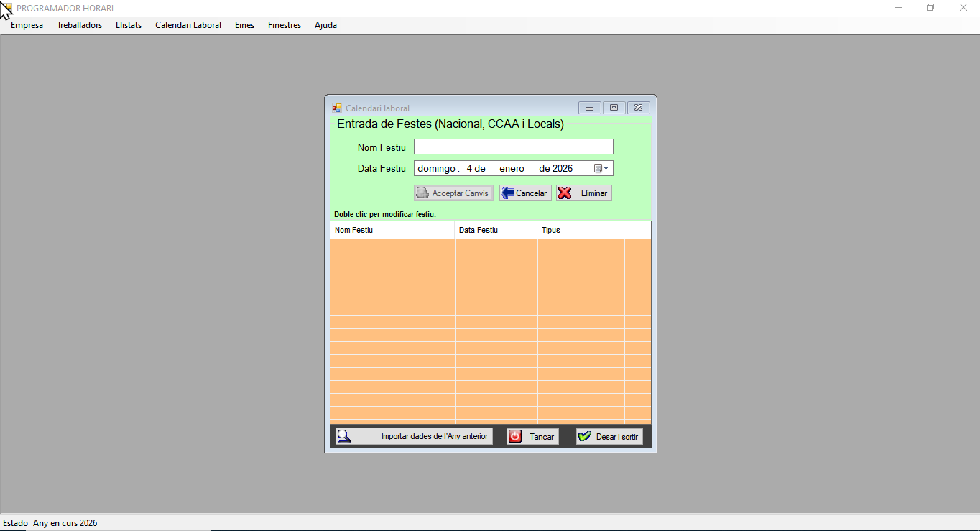Screen dimensions: 980x531
Task: Open the Calendari Laboral menu
Action: tap(188, 25)
